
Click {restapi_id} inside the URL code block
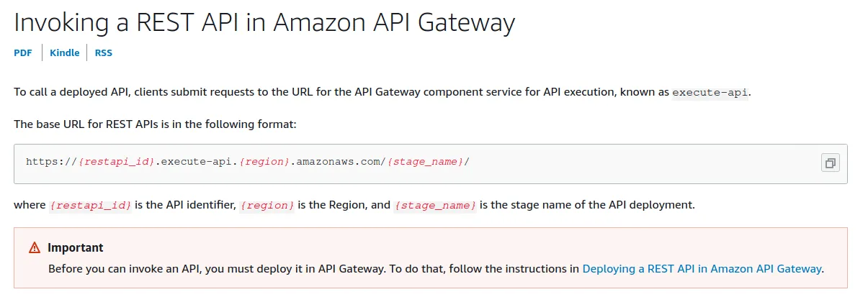pos(116,162)
